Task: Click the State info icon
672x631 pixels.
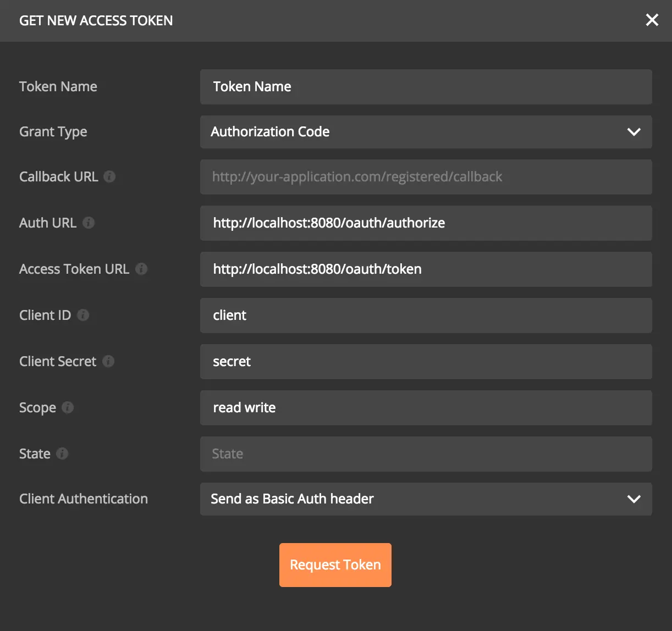Action: (62, 453)
